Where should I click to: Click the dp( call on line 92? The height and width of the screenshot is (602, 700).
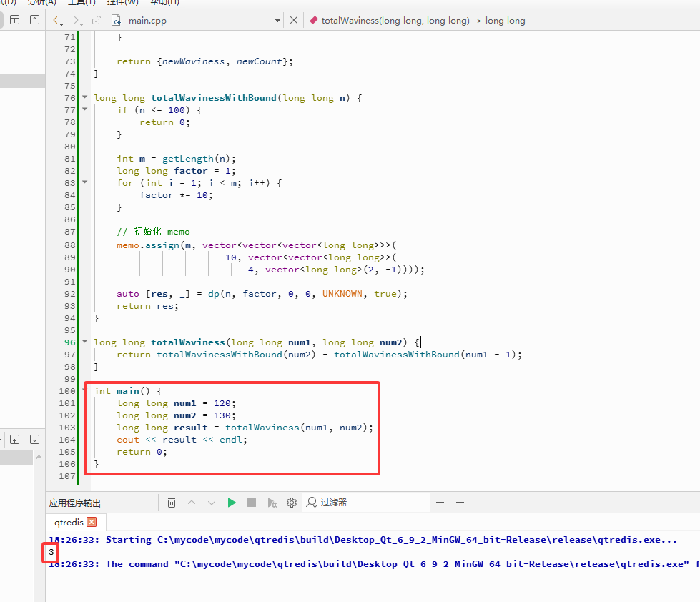[x=215, y=294]
